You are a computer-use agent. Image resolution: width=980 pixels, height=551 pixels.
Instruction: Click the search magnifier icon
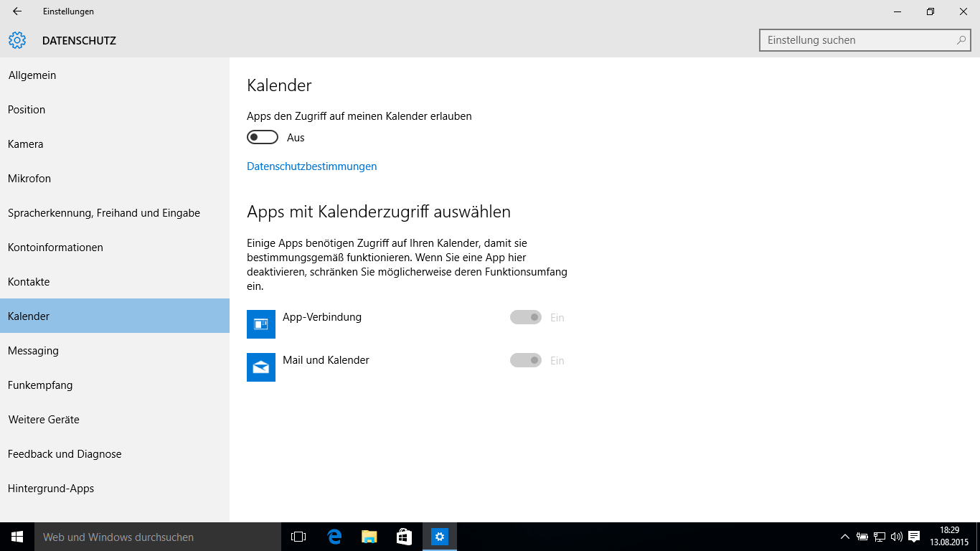click(961, 40)
